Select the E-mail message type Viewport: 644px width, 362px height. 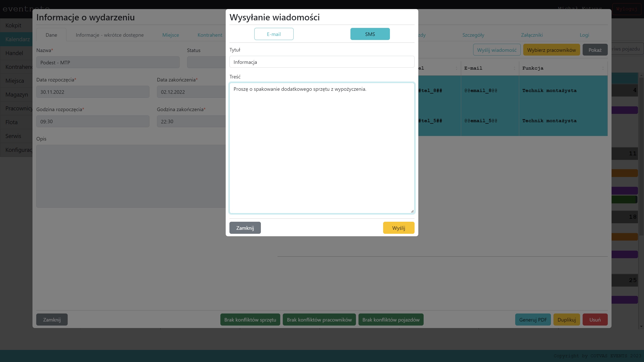tap(274, 34)
